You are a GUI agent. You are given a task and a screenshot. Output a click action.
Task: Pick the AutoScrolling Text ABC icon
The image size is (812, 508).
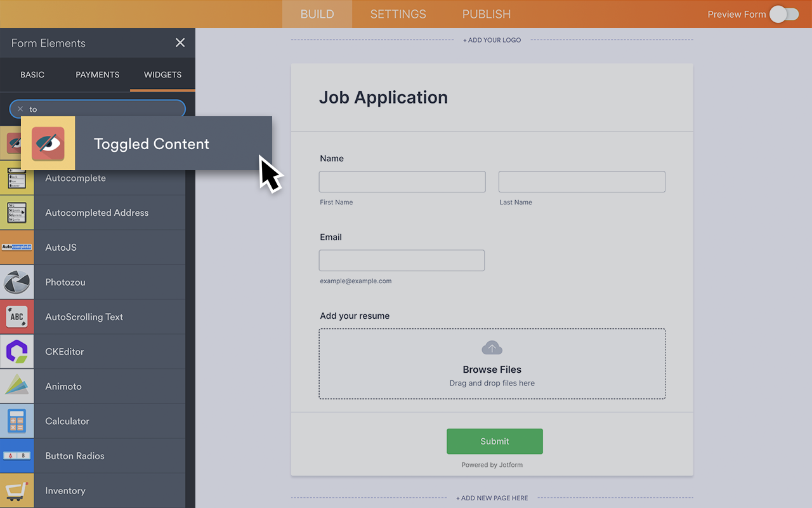pyautogui.click(x=17, y=317)
